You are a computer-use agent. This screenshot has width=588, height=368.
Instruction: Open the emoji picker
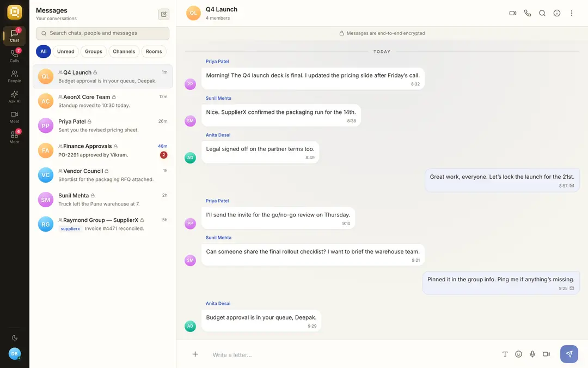(518, 354)
